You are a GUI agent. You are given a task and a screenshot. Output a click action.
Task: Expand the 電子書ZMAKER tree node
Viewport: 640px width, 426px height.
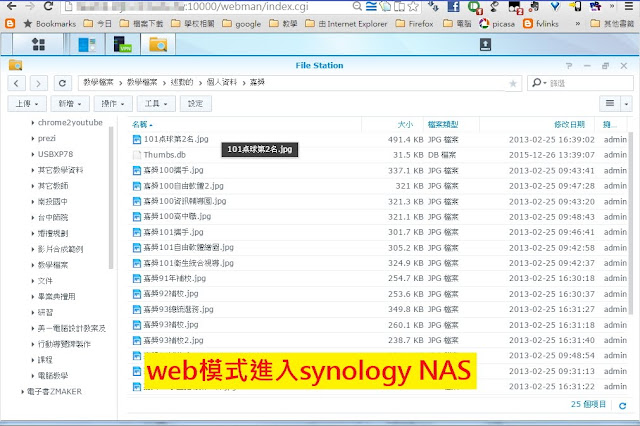coord(22,392)
